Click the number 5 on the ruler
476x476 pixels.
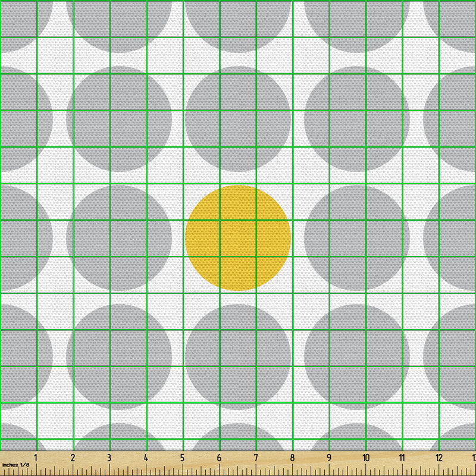182,458
